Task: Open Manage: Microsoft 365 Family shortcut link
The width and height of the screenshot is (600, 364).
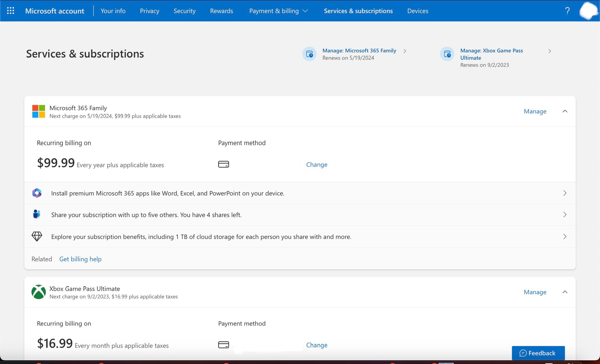Action: pos(359,51)
